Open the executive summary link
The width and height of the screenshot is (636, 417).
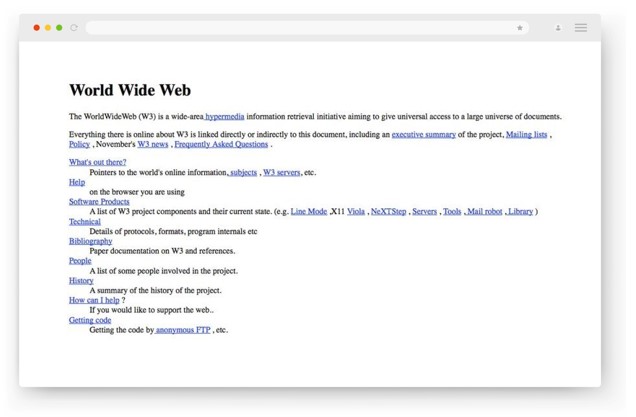(x=423, y=135)
